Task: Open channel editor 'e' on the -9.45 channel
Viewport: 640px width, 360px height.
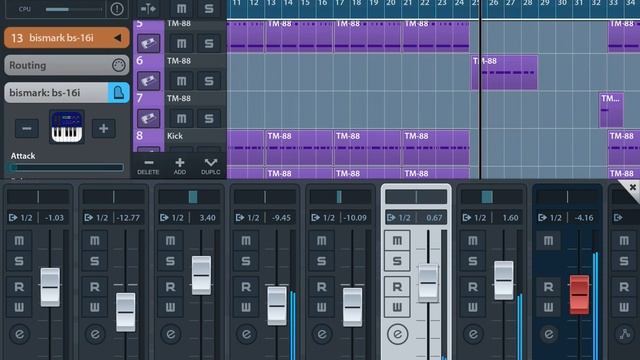Action: pyautogui.click(x=246, y=334)
